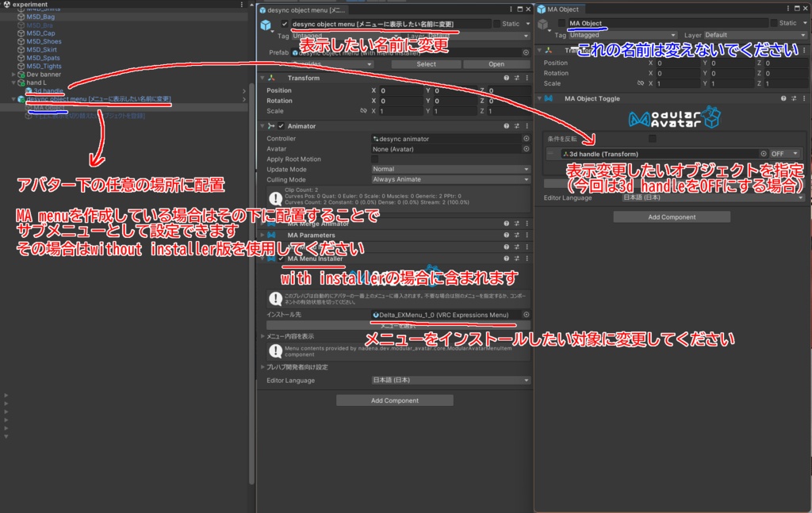Select MA Object inspector tab
The width and height of the screenshot is (812, 513).
[x=559, y=10]
